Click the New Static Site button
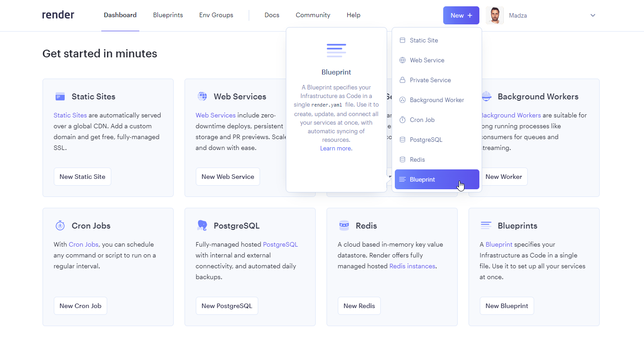Viewport: 644px width, 360px height. [x=82, y=177]
